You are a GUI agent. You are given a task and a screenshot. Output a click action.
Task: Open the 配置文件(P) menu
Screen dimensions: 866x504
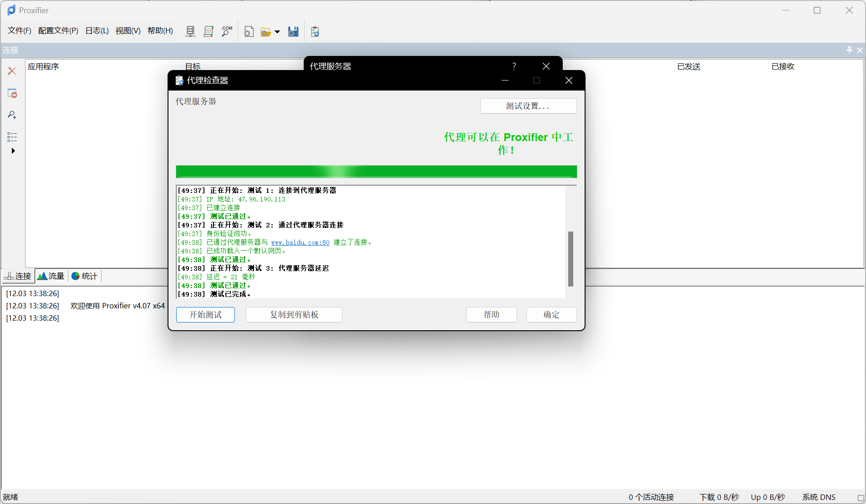(x=58, y=30)
